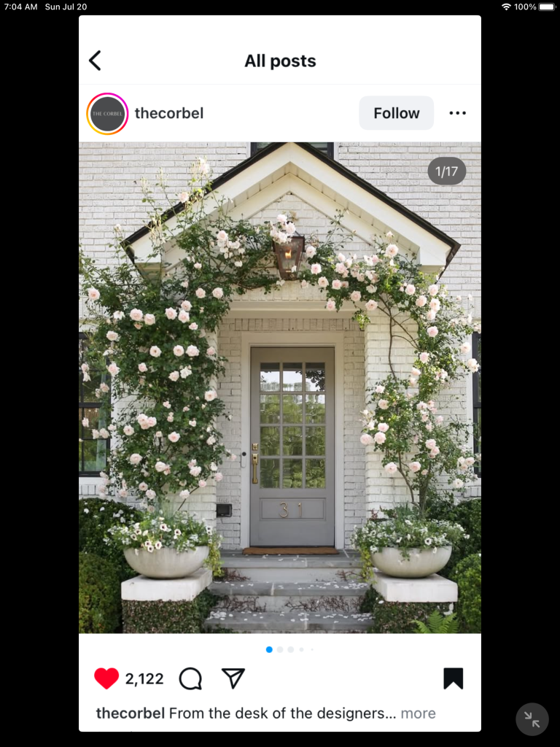
Task: Open comments with the speech bubble icon
Action: pos(190,678)
